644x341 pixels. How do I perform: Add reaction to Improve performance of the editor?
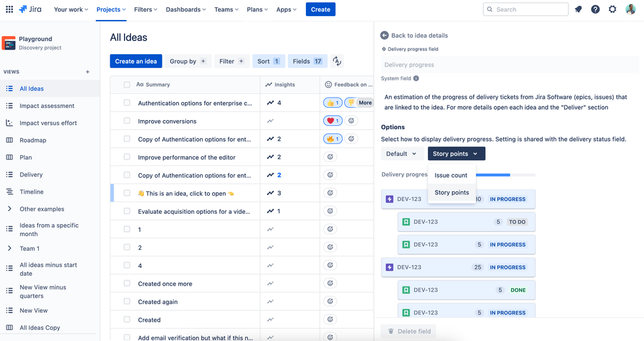coord(330,157)
